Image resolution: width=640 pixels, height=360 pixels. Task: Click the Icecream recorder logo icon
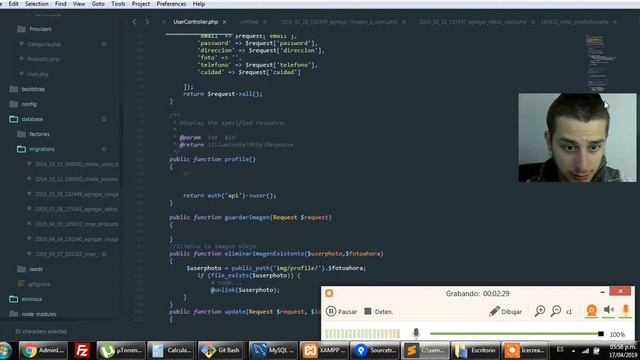(x=329, y=293)
